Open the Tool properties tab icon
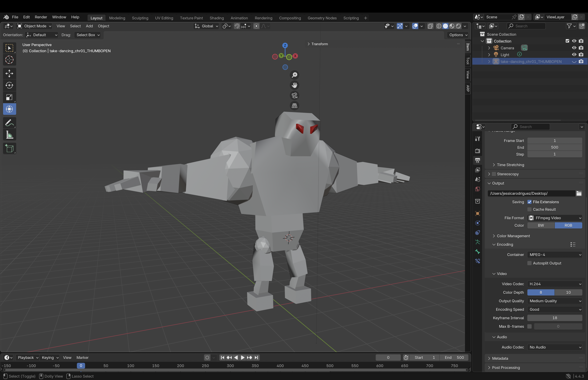The image size is (588, 380). point(478,139)
